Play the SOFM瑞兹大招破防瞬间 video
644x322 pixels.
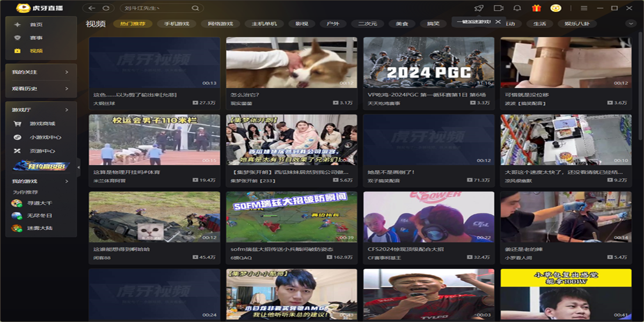coord(291,217)
